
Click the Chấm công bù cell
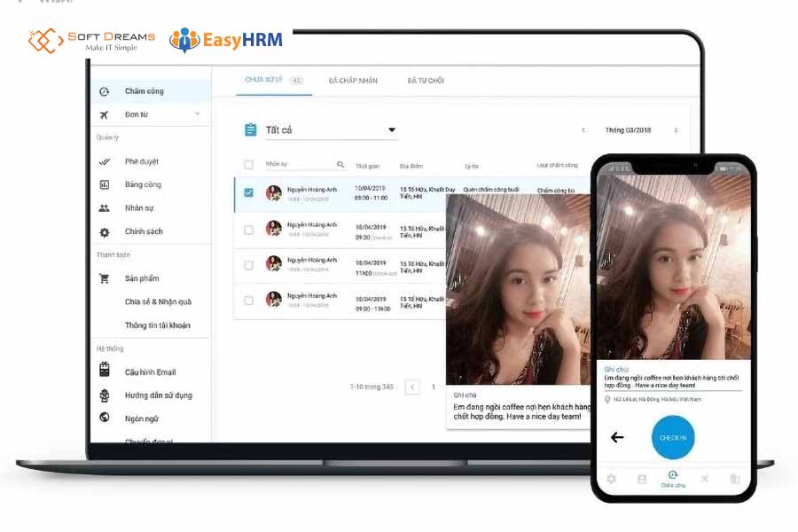556,191
